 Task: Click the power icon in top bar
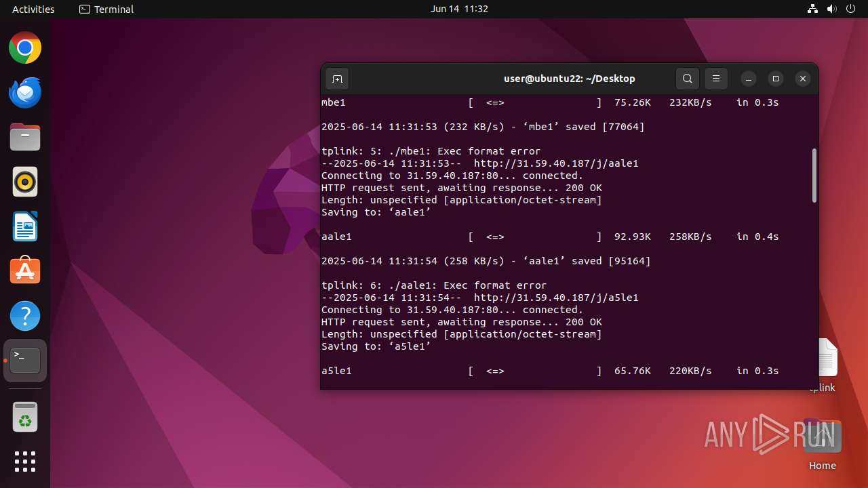coord(851,9)
